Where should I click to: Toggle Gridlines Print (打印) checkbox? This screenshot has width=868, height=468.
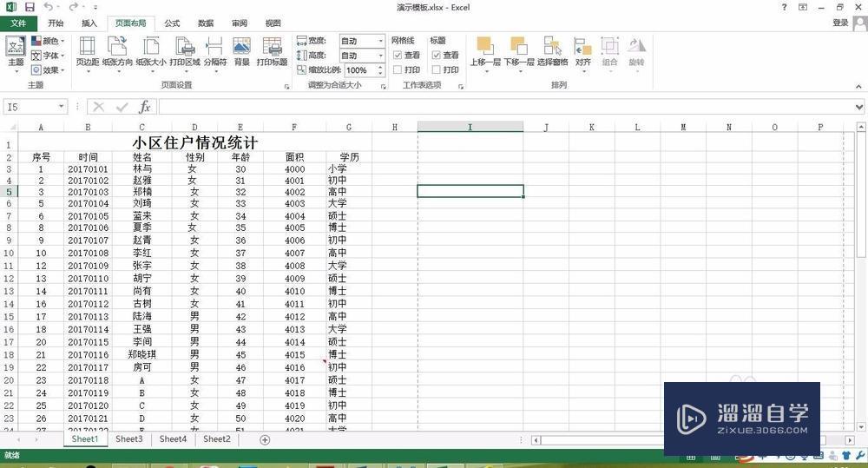coord(398,69)
